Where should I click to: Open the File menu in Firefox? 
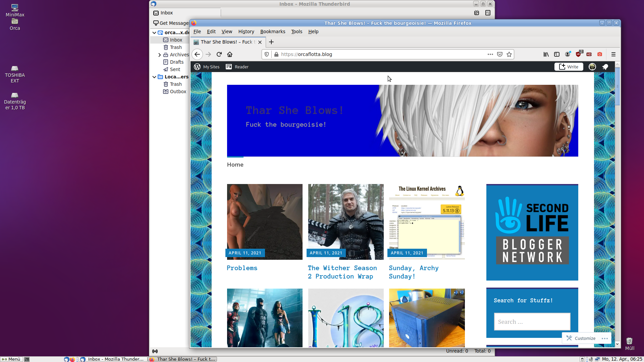(197, 32)
